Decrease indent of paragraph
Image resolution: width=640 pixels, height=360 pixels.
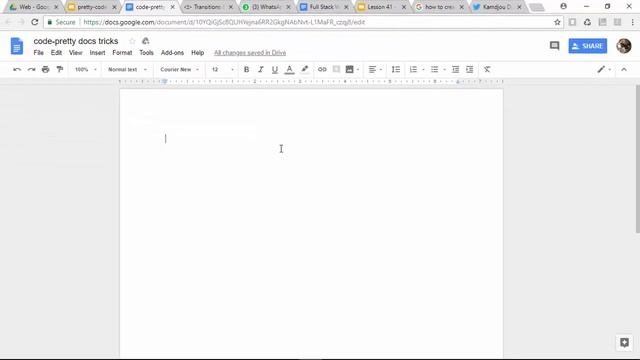pos(456,69)
